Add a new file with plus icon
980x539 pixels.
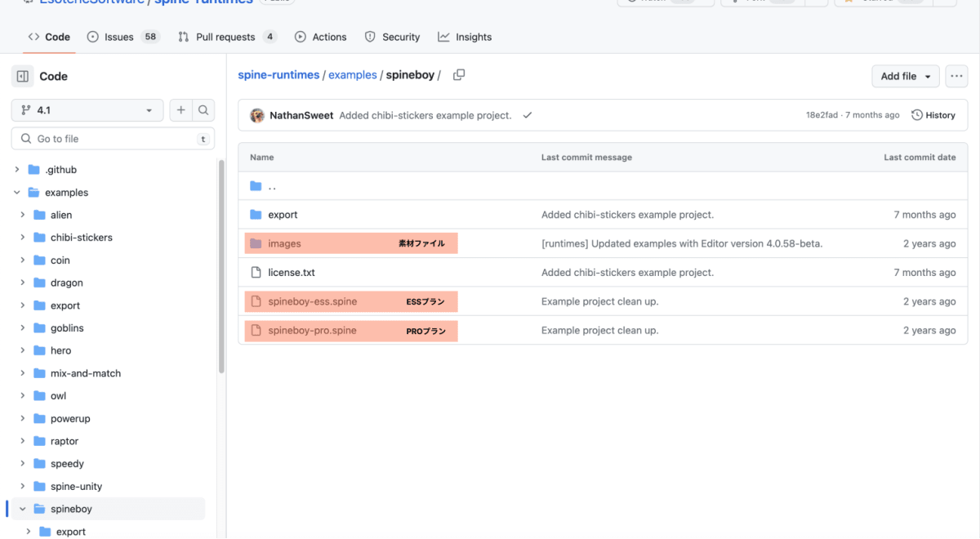tap(180, 110)
